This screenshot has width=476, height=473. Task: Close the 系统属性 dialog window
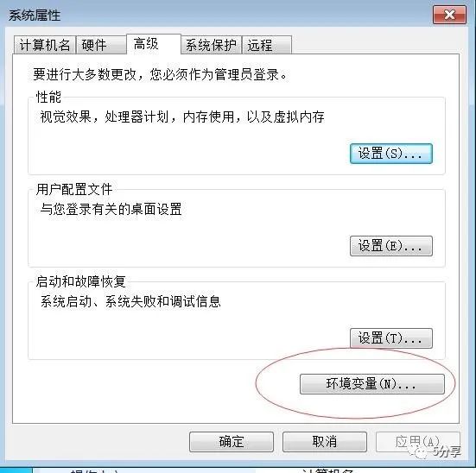pyautogui.click(x=449, y=15)
